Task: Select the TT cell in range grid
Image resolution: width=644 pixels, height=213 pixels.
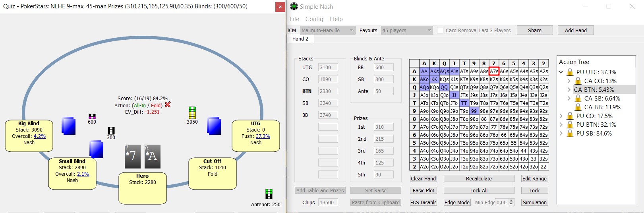Action: coord(464,103)
